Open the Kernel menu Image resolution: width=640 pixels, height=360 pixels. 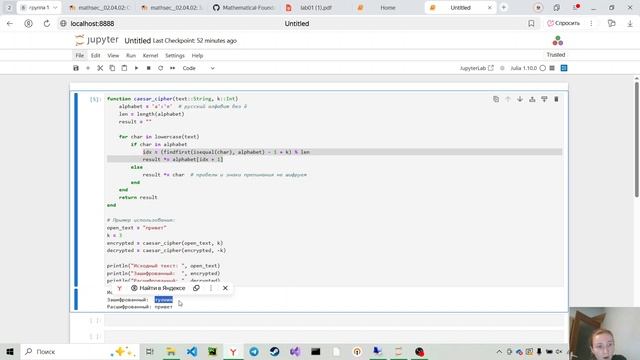(150, 56)
